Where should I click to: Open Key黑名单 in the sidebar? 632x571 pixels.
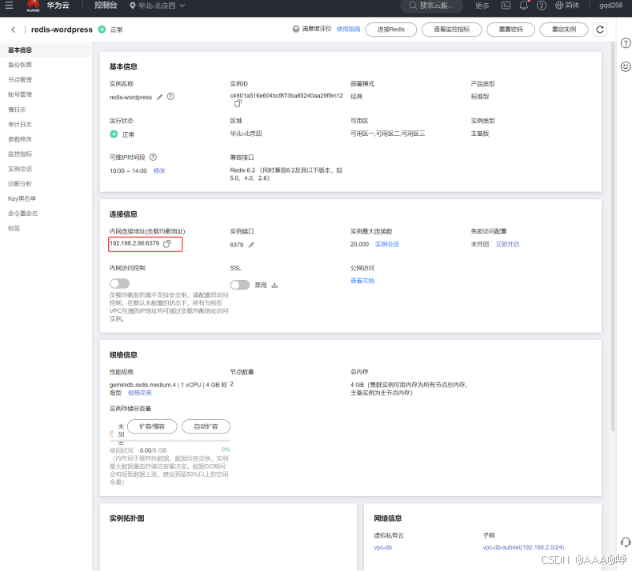[x=22, y=199]
